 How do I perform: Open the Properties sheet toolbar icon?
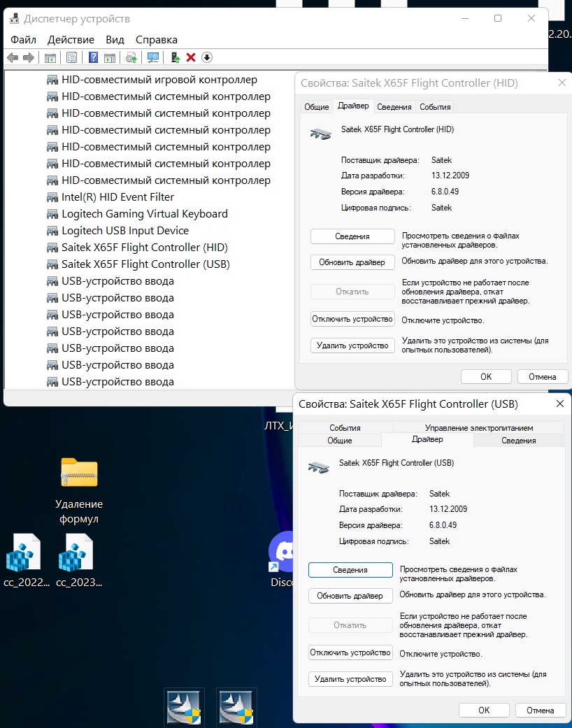click(x=71, y=57)
